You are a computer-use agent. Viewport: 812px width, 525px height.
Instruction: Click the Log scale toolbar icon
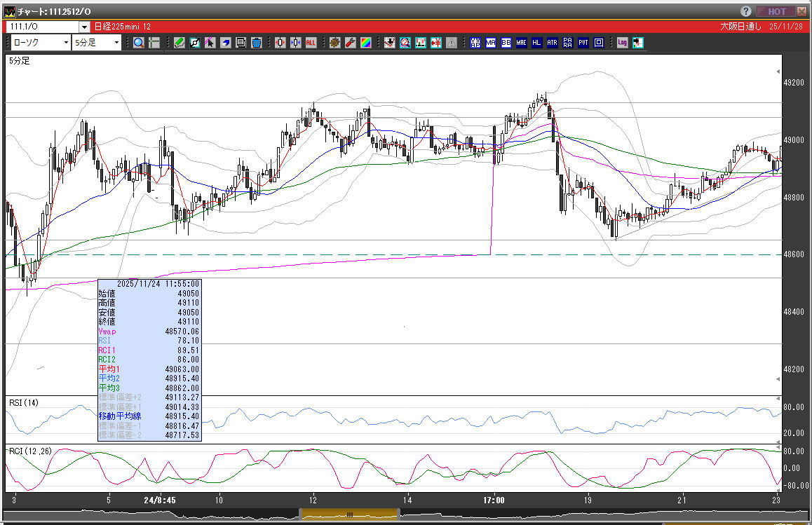(x=622, y=43)
